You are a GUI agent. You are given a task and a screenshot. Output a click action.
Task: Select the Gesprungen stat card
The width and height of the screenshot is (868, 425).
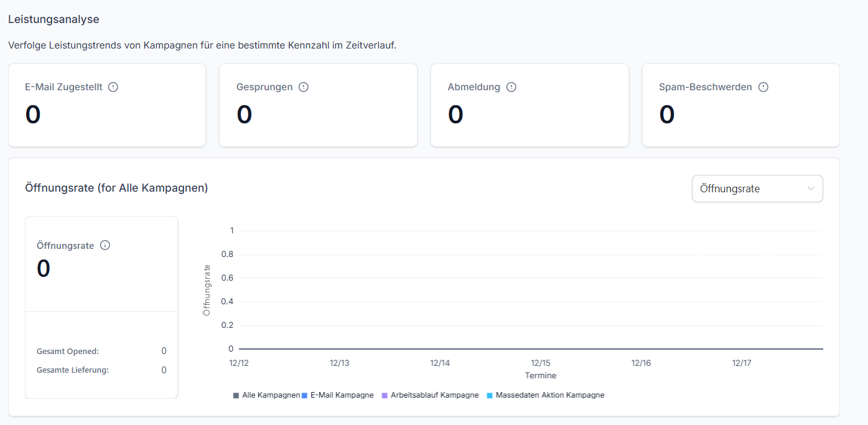click(x=318, y=105)
